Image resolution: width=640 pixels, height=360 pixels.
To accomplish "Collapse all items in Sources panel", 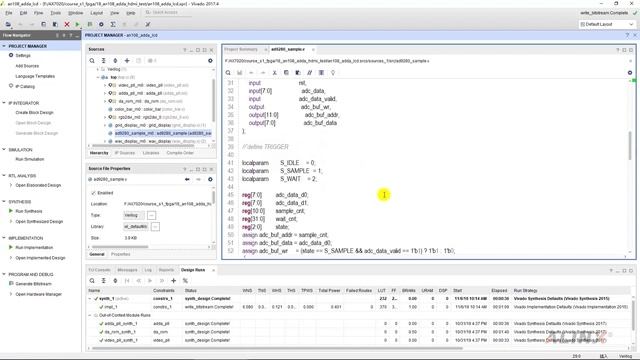I will (x=104, y=61).
